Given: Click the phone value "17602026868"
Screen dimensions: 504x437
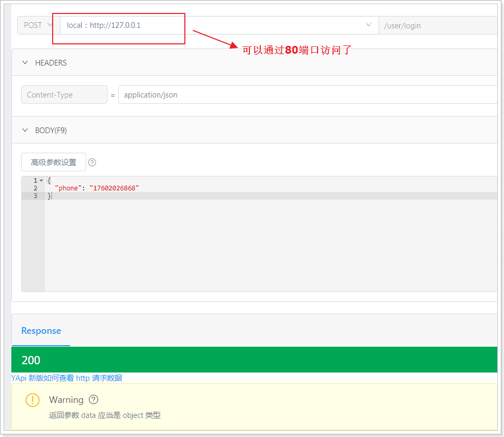Looking at the screenshot, I should (x=115, y=188).
